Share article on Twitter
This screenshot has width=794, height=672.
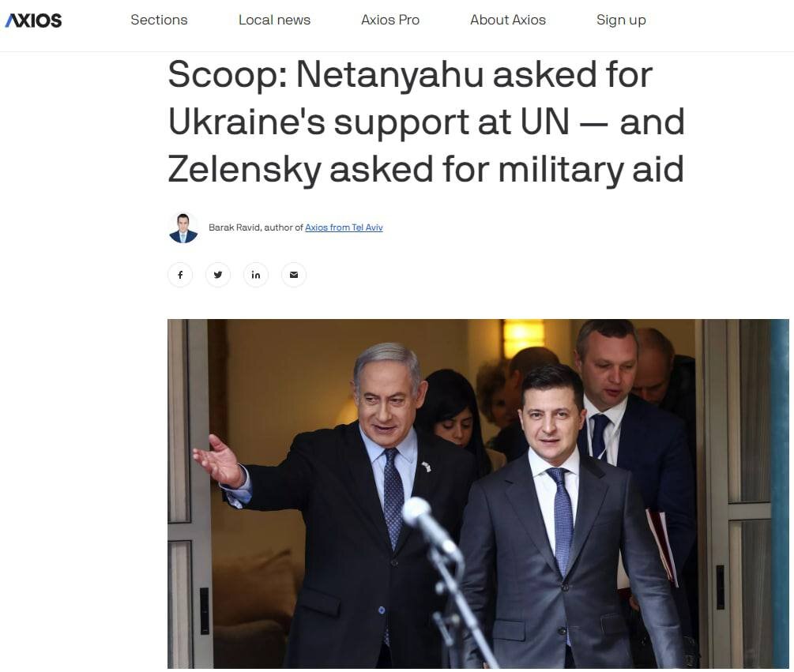[218, 275]
